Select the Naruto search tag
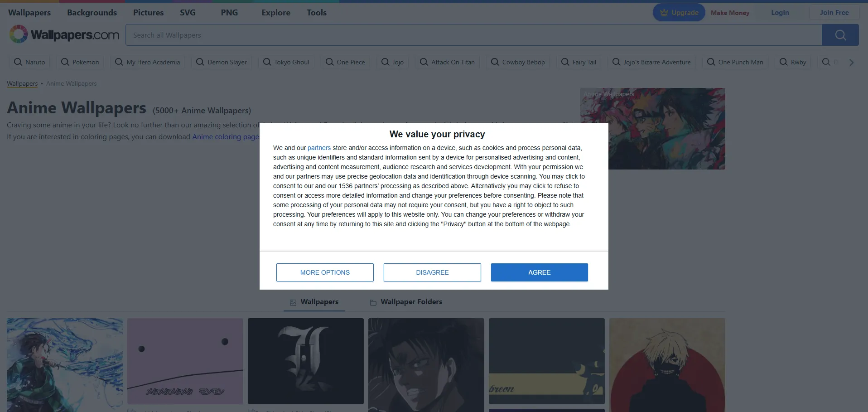868x412 pixels. [x=29, y=62]
